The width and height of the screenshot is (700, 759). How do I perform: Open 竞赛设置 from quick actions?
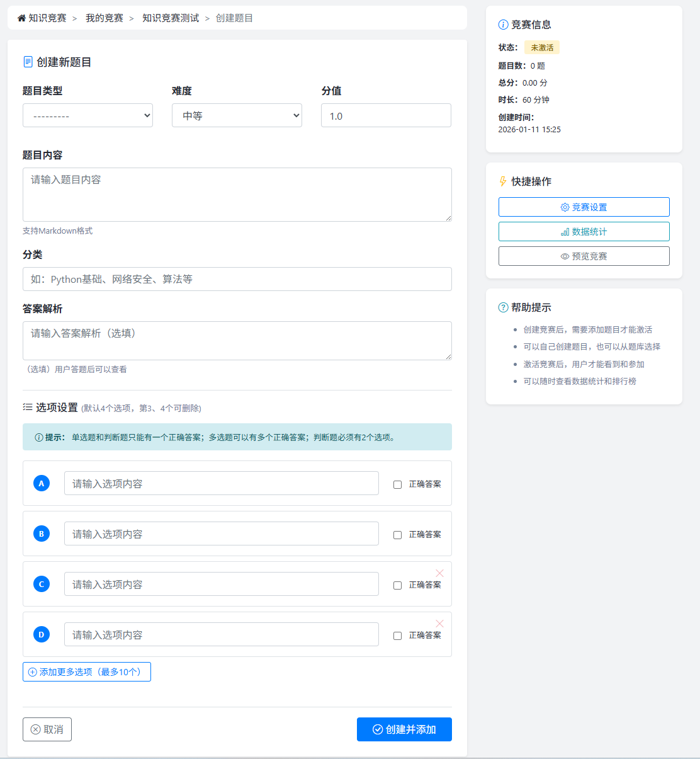[584, 207]
